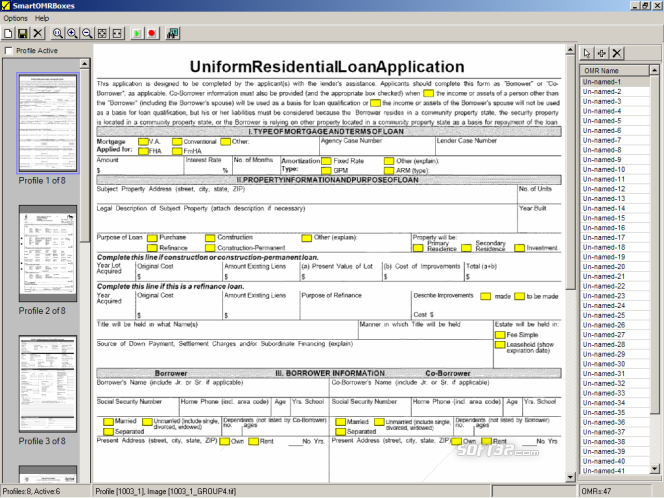This screenshot has width=664, height=498.
Task: Click the yellow OMR box beside Fixed Rate
Action: pos(326,161)
